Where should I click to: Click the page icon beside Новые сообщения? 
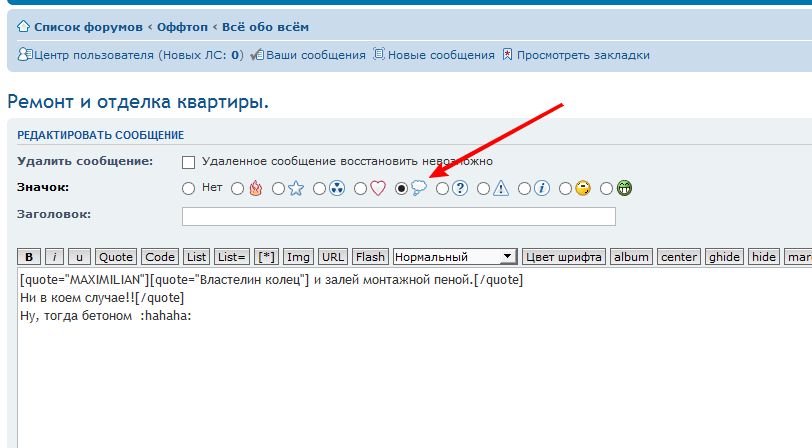[x=379, y=54]
